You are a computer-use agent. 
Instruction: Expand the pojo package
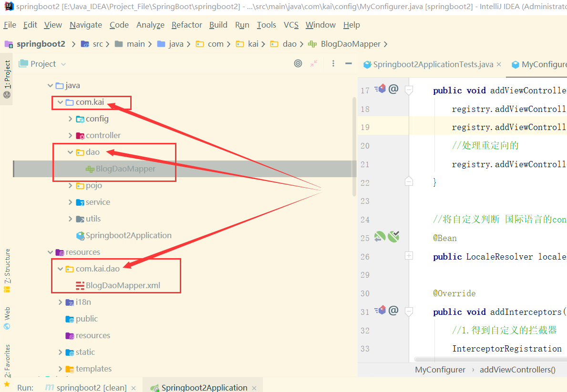(71, 186)
